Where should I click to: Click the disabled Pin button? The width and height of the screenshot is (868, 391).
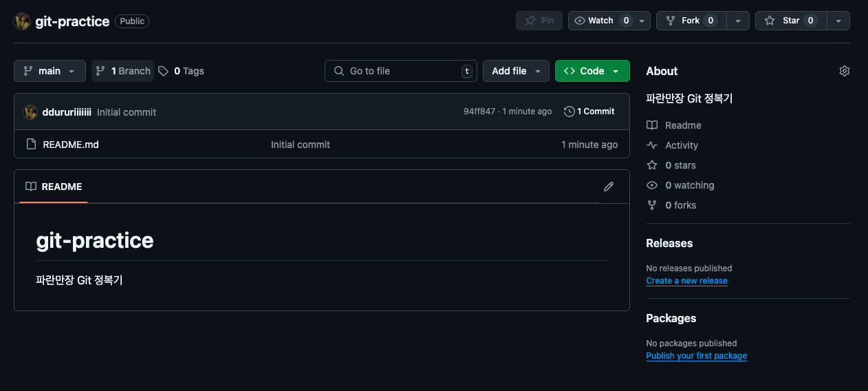click(539, 21)
